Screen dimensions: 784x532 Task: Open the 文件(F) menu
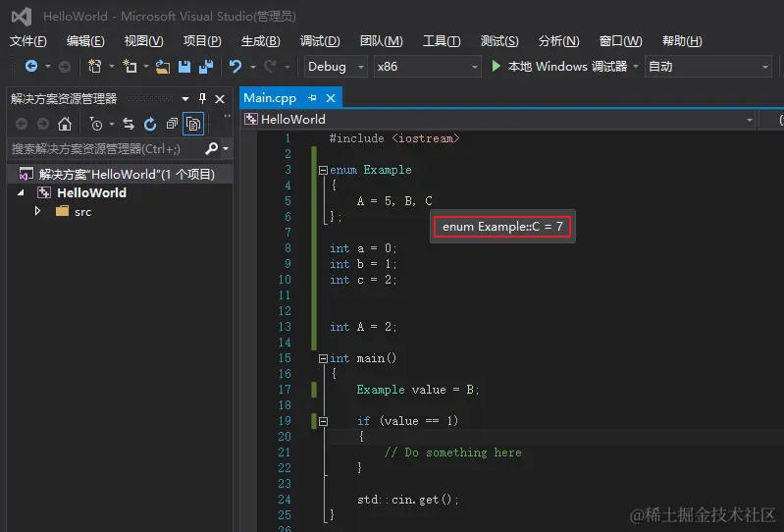[x=28, y=41]
